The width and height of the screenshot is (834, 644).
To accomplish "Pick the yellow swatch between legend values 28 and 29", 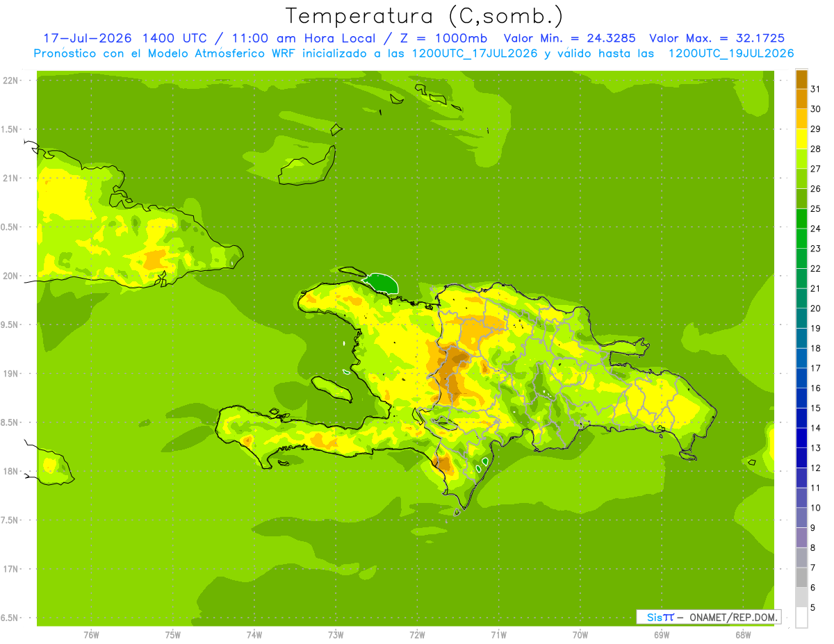I will 801,139.
